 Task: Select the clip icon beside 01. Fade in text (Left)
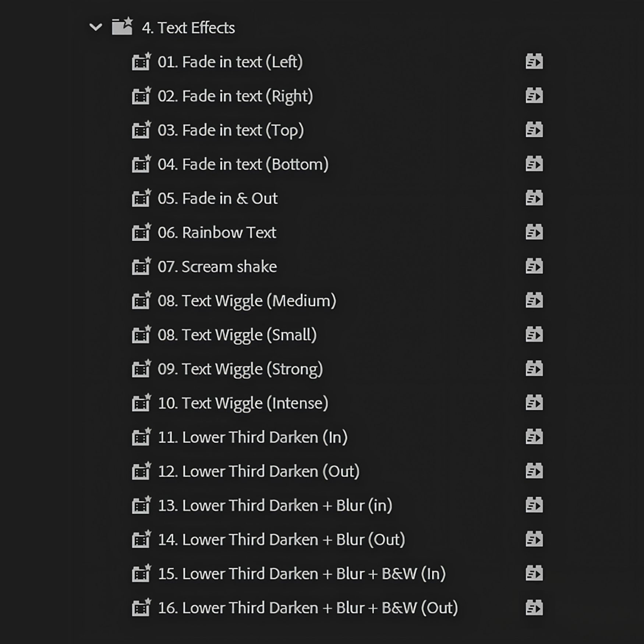click(142, 62)
